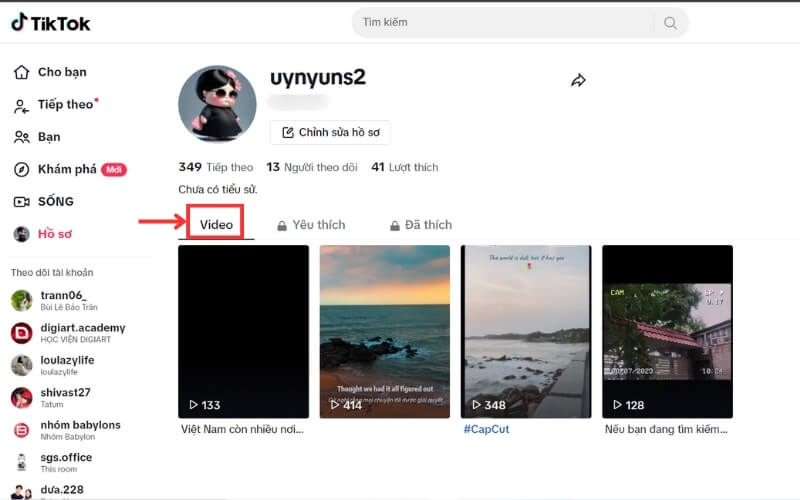800x500 pixels.
Task: Open followed account loulazylife
Action: pos(53,365)
